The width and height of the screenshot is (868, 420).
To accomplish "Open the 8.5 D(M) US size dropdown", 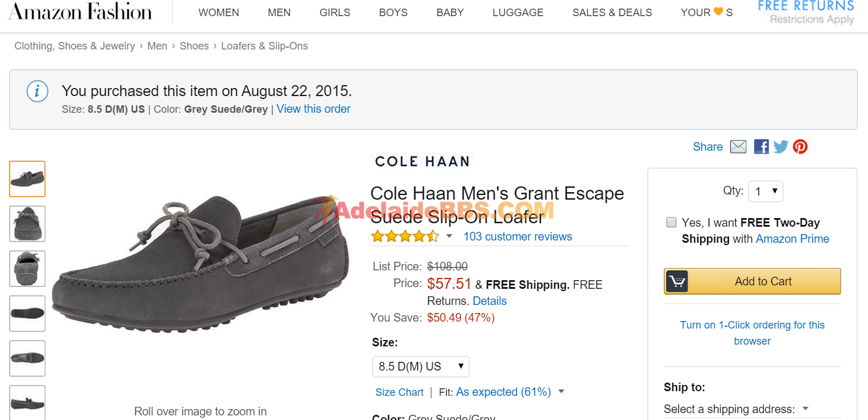I will 421,366.
